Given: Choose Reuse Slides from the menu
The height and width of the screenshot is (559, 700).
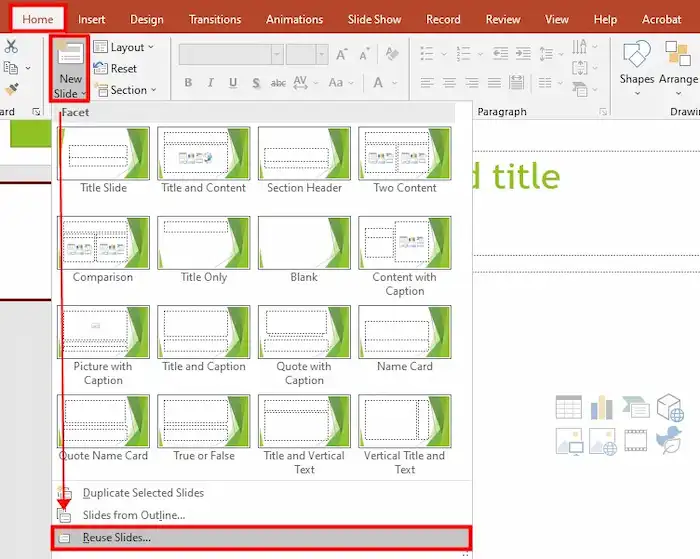Looking at the screenshot, I should coord(117,538).
